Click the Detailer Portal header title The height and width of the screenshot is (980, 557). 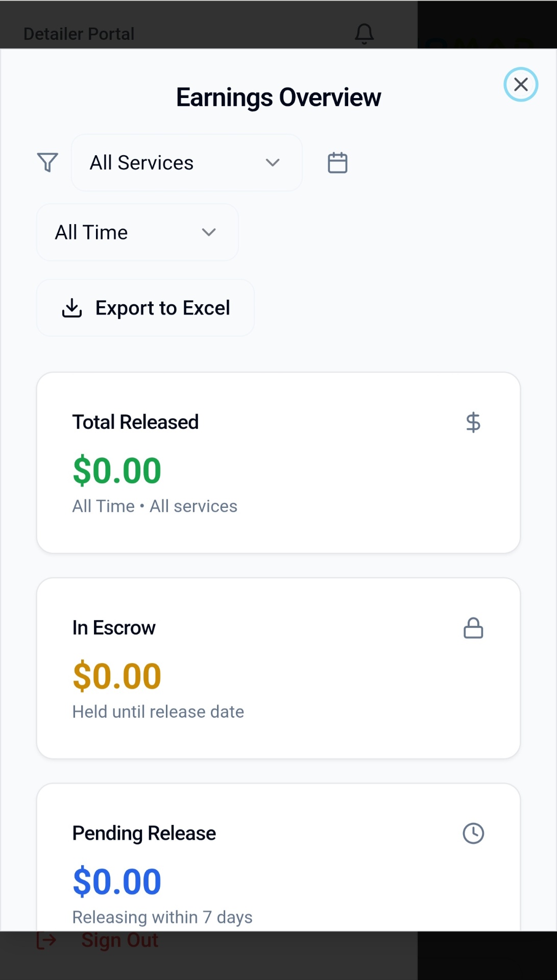(79, 34)
